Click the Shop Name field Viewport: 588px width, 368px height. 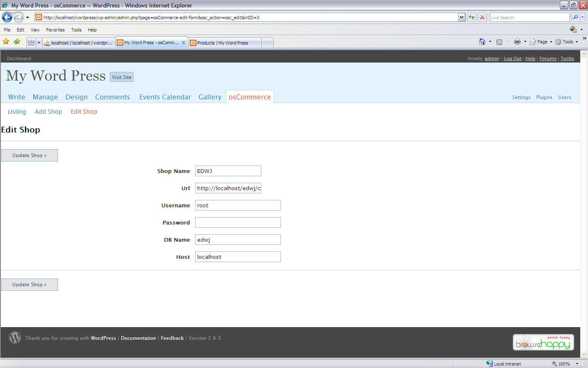[228, 171]
